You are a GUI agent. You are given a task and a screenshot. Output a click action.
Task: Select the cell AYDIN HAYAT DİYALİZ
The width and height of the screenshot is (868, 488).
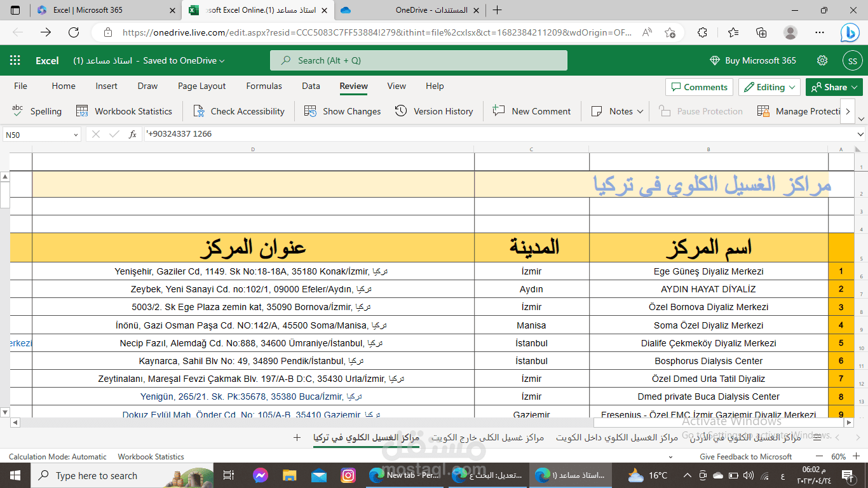pyautogui.click(x=709, y=289)
